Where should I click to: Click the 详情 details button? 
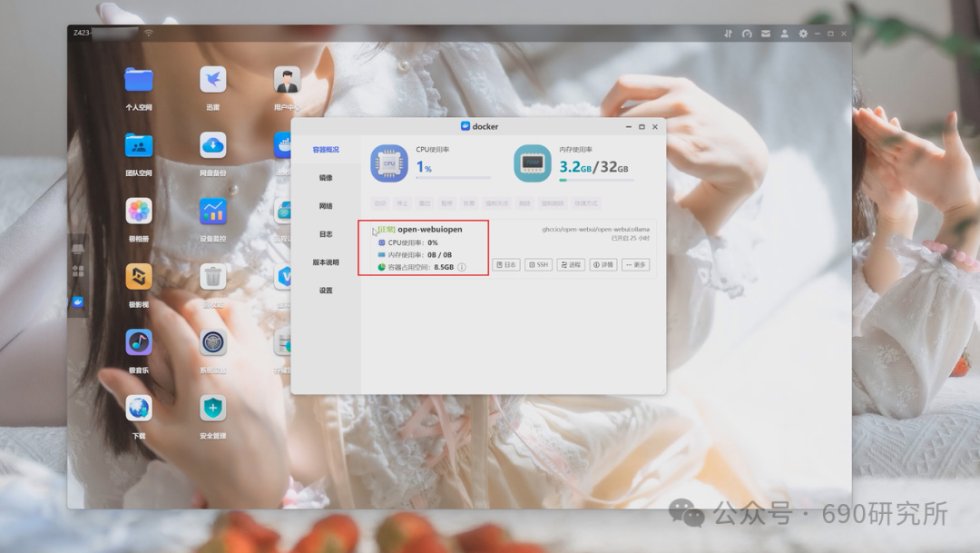[x=603, y=264]
